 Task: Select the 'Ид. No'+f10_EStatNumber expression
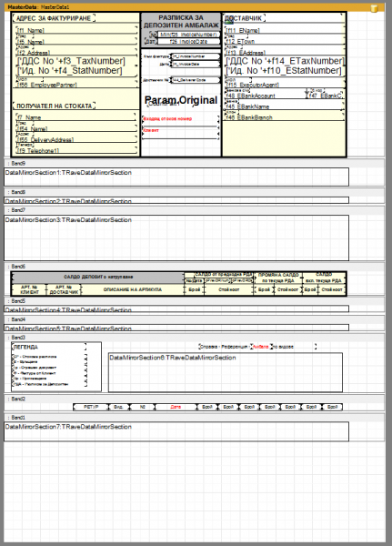tap(284, 71)
